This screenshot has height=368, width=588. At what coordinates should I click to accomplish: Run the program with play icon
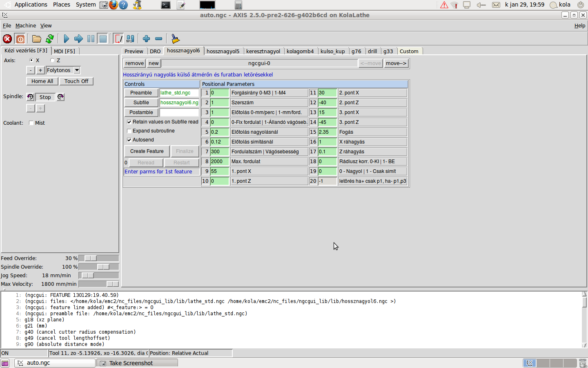pos(67,39)
